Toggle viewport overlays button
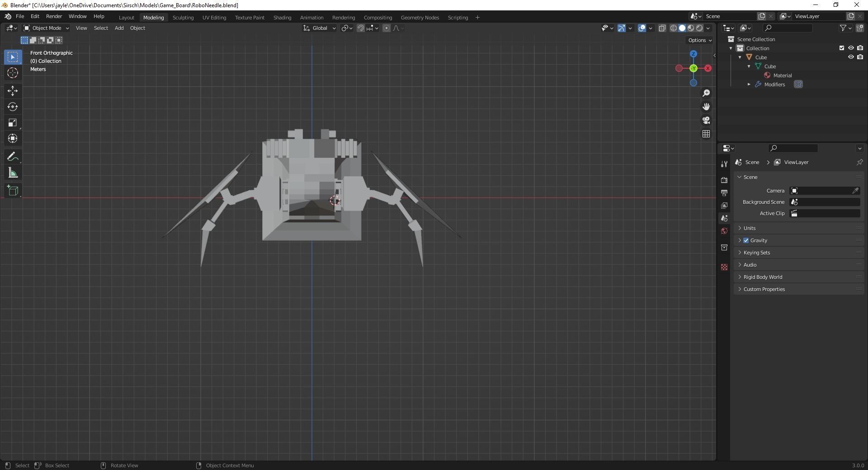This screenshot has width=868, height=470. [x=642, y=28]
